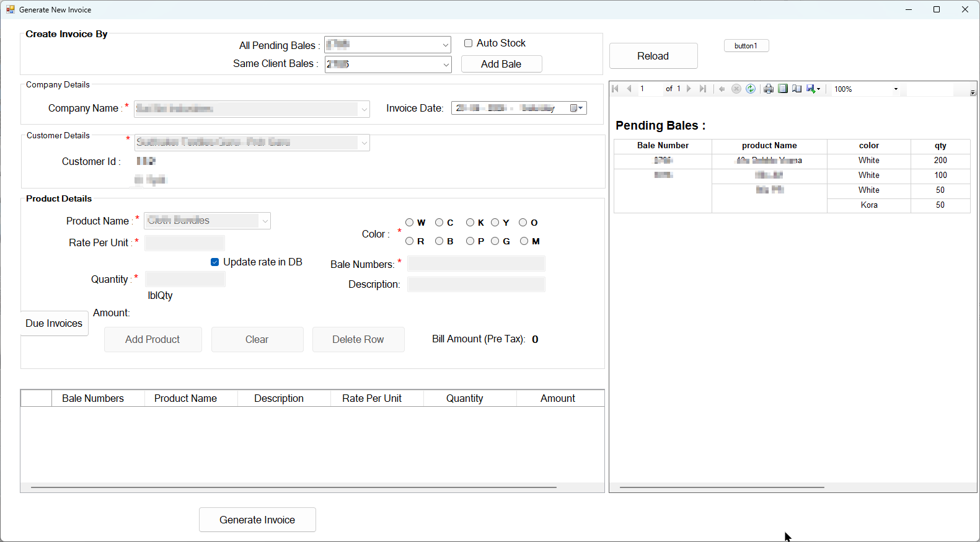Click Add Product button

point(152,339)
